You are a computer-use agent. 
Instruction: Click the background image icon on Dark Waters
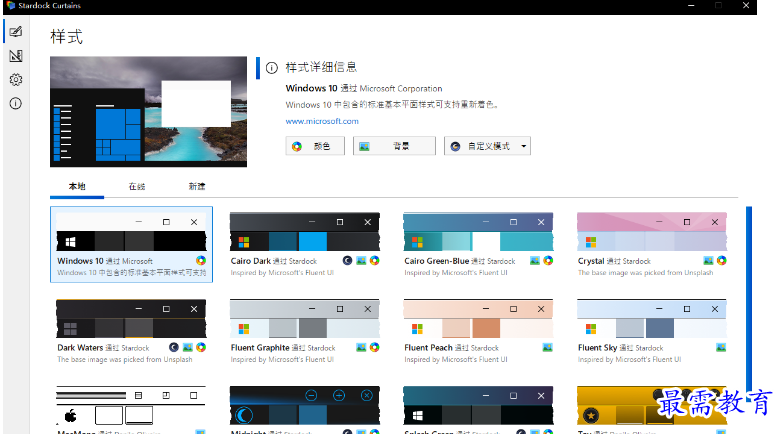pyautogui.click(x=187, y=347)
